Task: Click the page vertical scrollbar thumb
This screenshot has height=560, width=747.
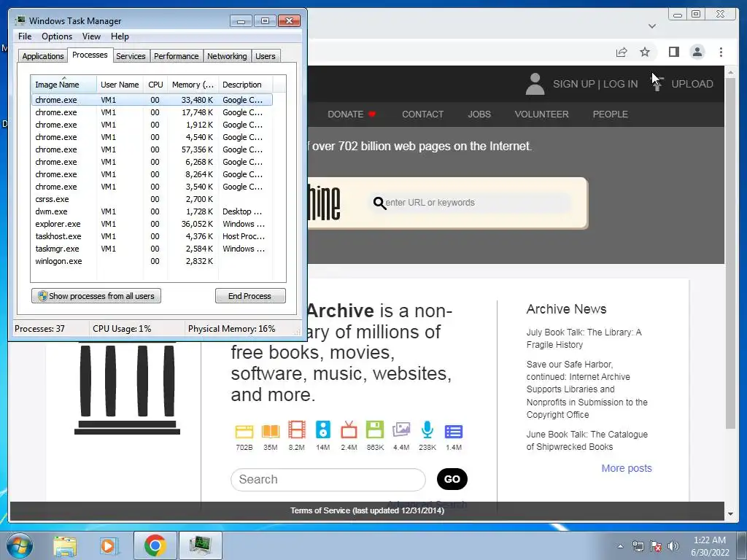Action: [730, 253]
